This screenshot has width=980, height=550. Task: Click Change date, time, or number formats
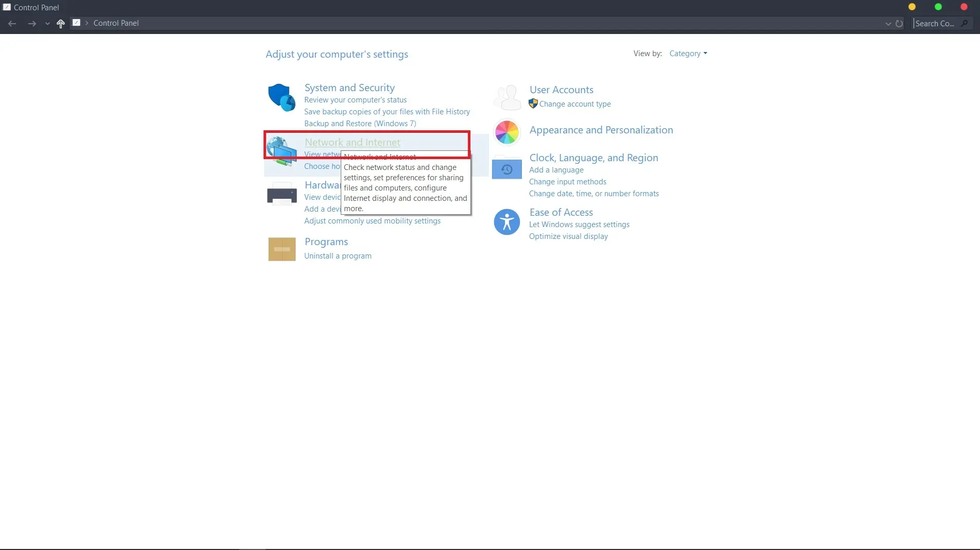(594, 194)
